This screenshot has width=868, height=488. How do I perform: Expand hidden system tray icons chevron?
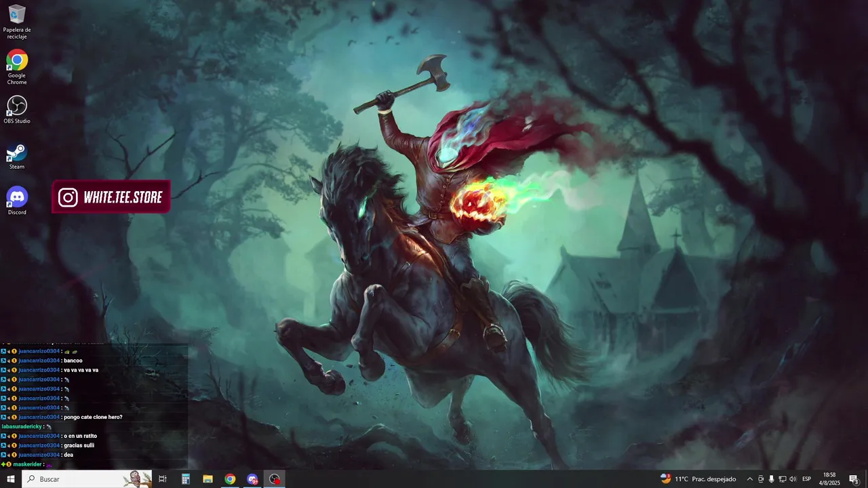[x=749, y=479]
